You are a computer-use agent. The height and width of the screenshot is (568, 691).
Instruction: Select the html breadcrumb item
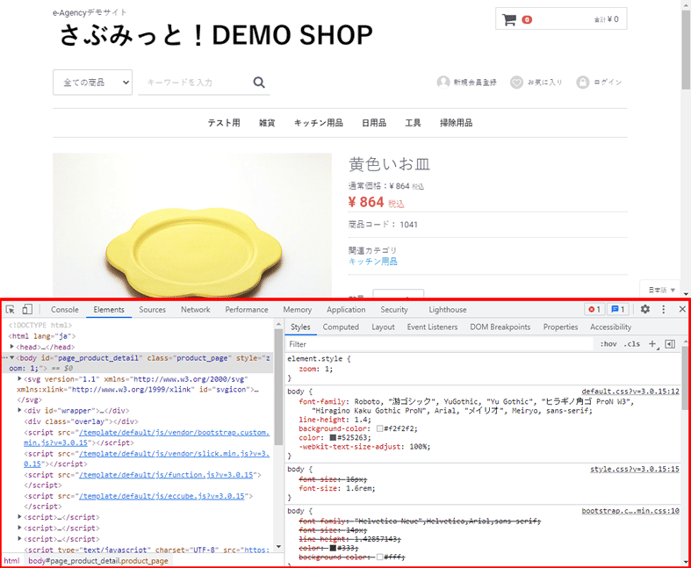(x=12, y=561)
